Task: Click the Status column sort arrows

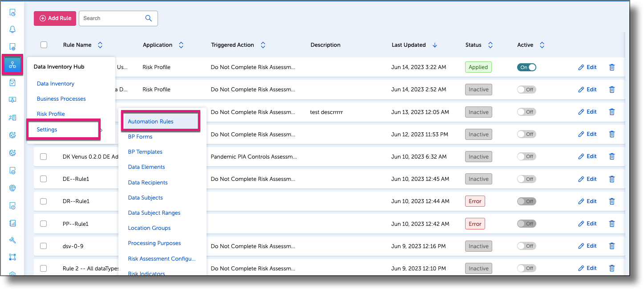Action: pos(490,45)
